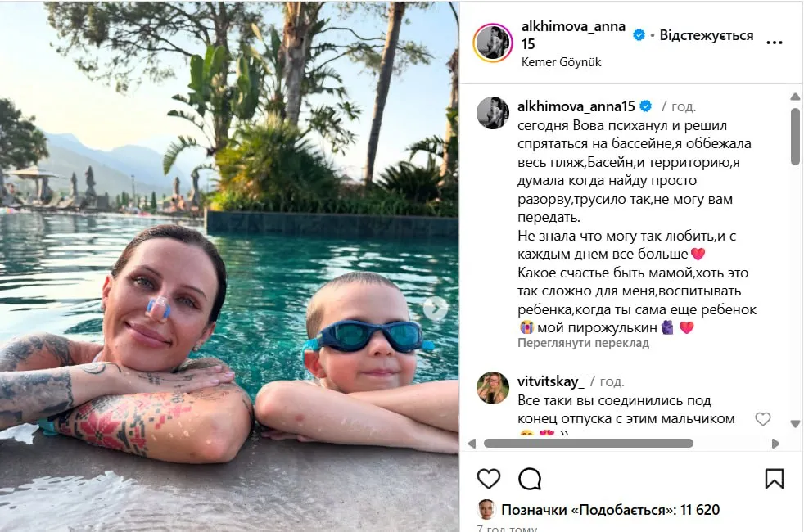Go to next photo with the arrow

tap(436, 309)
